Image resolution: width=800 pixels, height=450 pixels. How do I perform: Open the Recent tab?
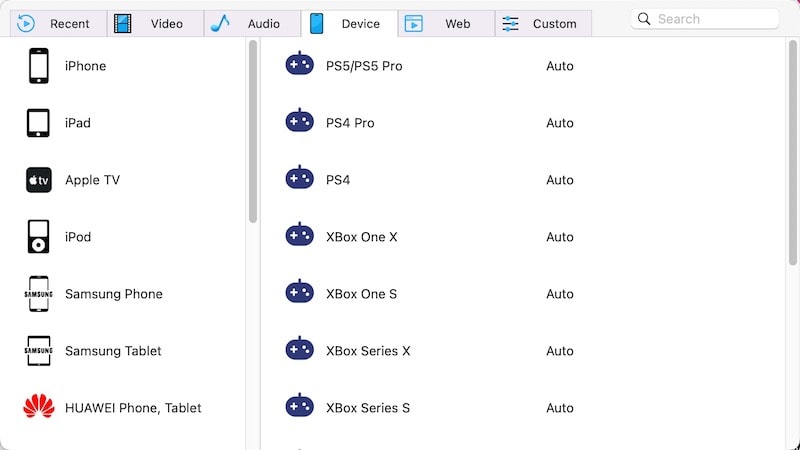click(x=58, y=23)
